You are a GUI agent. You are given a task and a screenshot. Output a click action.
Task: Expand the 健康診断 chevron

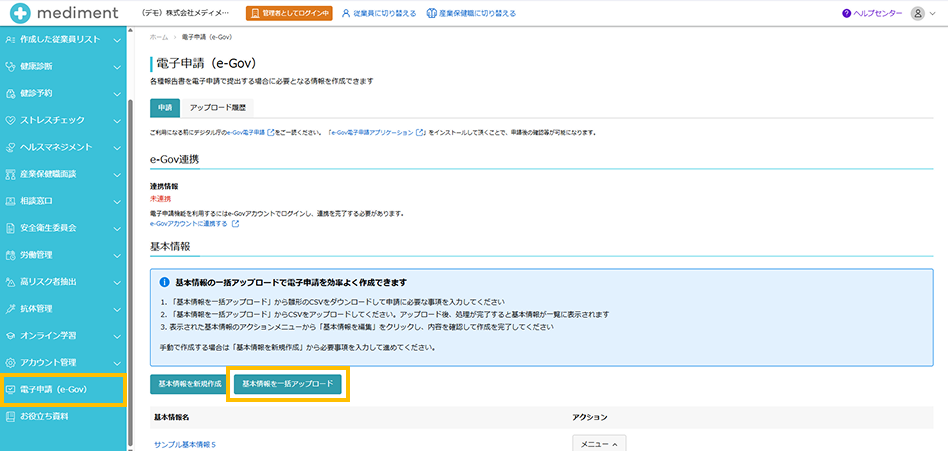point(117,67)
